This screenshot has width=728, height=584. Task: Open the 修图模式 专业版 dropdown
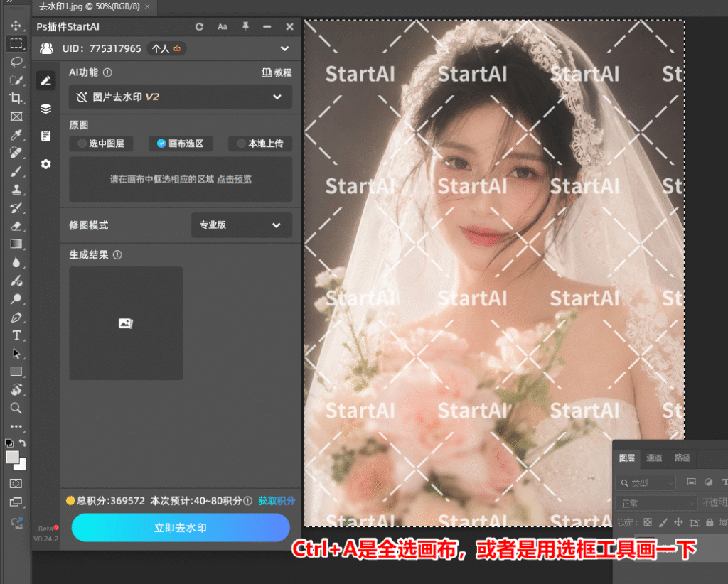point(242,225)
